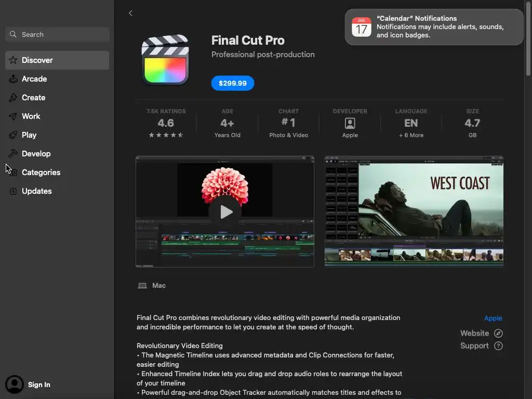Open the West Coast screenshot thumbnail
Screen dimensions: 532x399
tap(414, 211)
